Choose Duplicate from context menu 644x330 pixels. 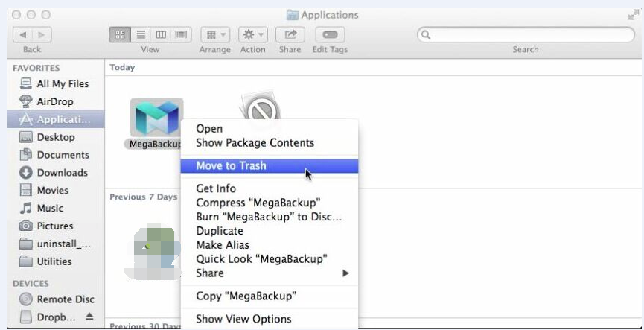pyautogui.click(x=270, y=231)
